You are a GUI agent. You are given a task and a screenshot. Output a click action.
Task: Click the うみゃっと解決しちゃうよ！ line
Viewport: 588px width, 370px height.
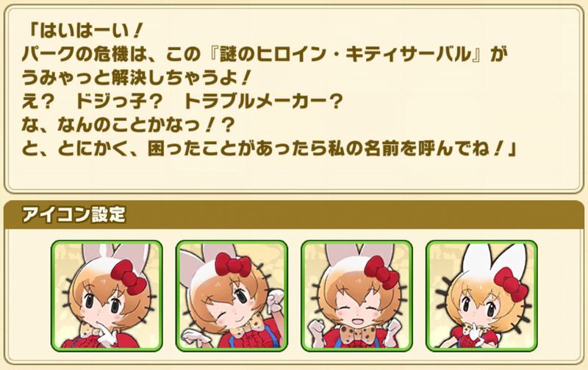[137, 79]
